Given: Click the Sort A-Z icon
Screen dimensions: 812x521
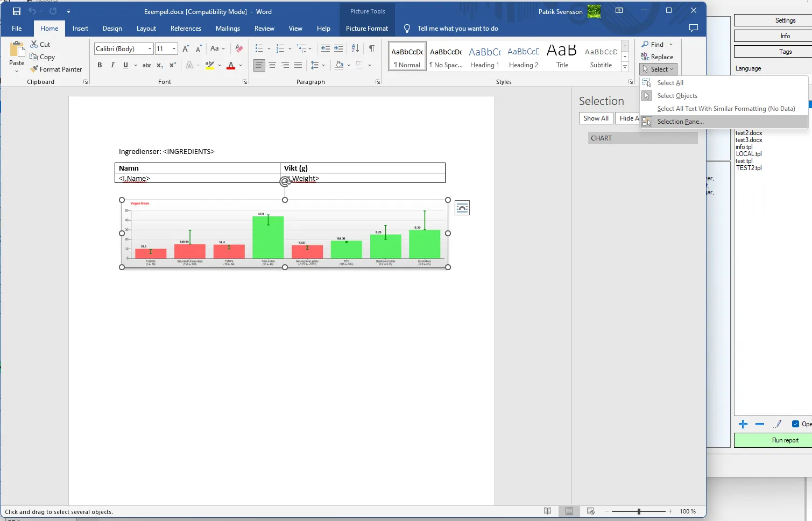Looking at the screenshot, I should (355, 48).
